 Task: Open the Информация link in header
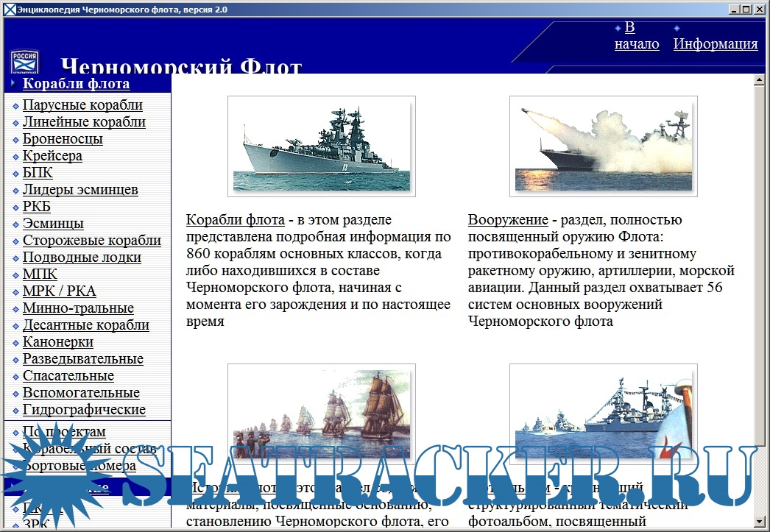point(715,43)
